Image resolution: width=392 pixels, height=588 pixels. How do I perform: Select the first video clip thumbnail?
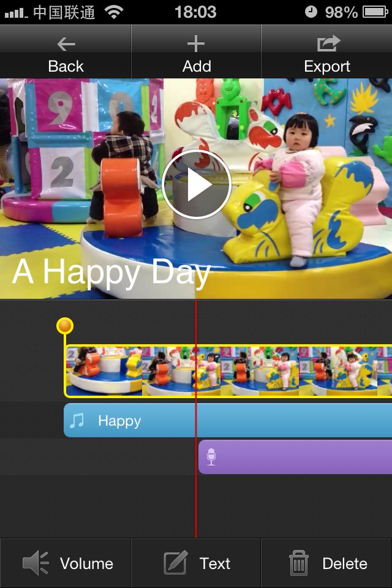coord(104,371)
